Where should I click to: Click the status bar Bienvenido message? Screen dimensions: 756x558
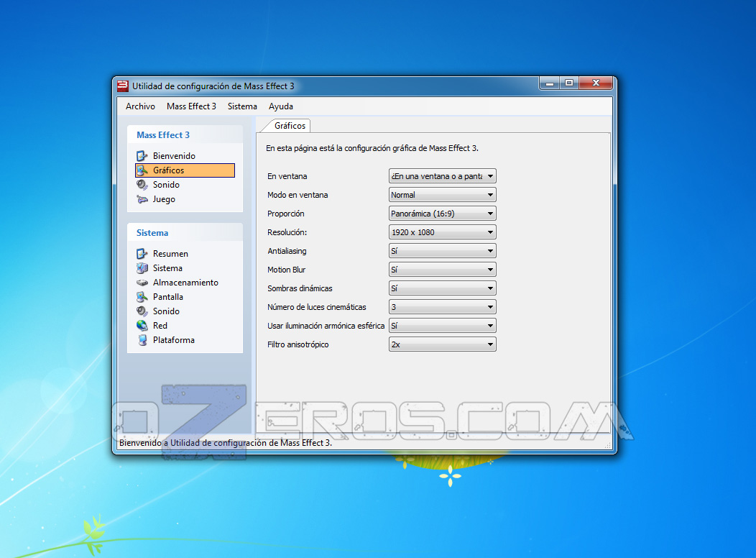click(x=226, y=443)
